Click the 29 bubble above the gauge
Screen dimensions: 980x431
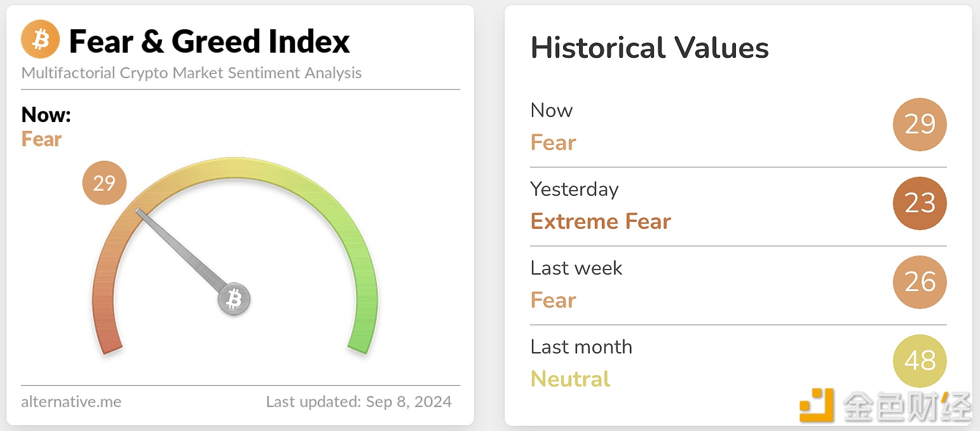click(105, 183)
